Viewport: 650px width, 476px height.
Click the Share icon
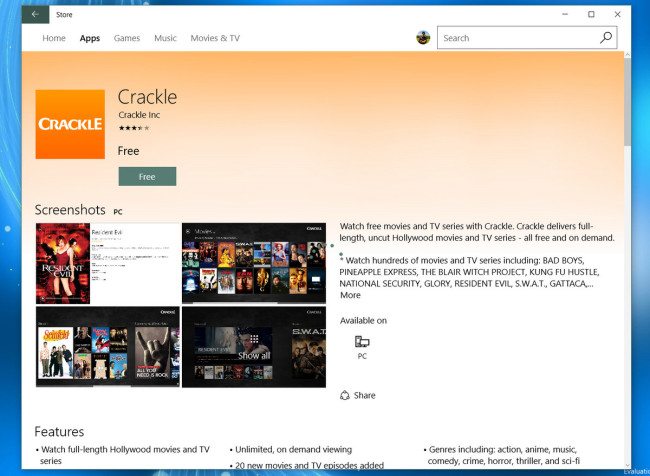pos(345,395)
